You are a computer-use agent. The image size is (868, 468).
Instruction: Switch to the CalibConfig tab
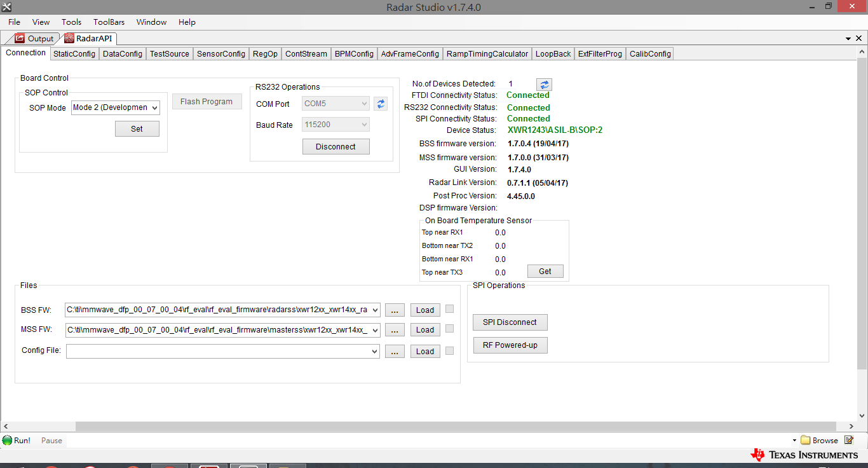[x=650, y=54]
